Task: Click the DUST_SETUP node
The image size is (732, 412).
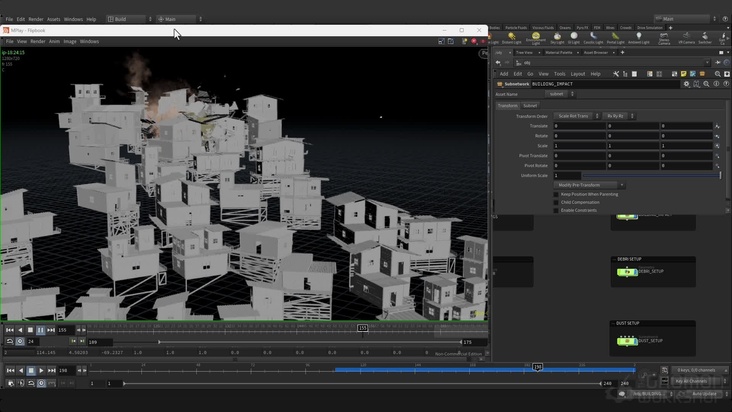Action: point(627,341)
